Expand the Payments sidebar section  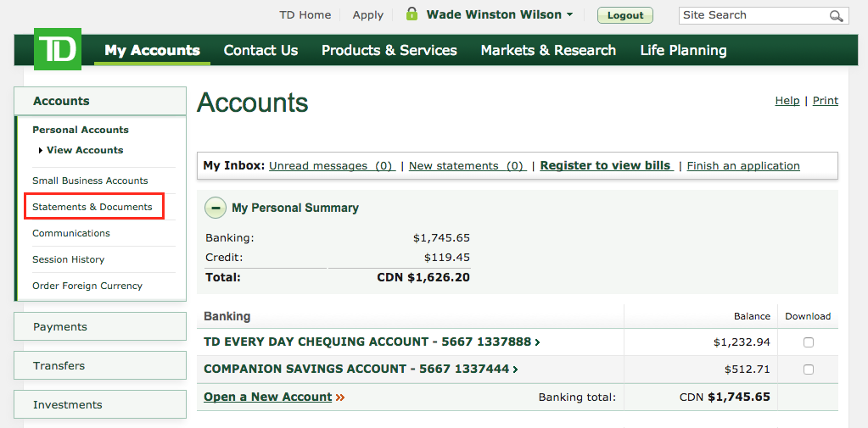[x=100, y=327]
